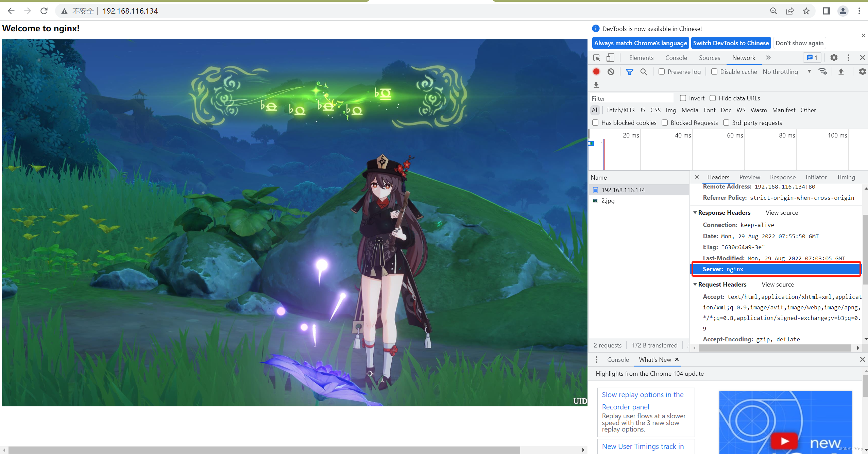Toggle browser side panel icon

[827, 11]
